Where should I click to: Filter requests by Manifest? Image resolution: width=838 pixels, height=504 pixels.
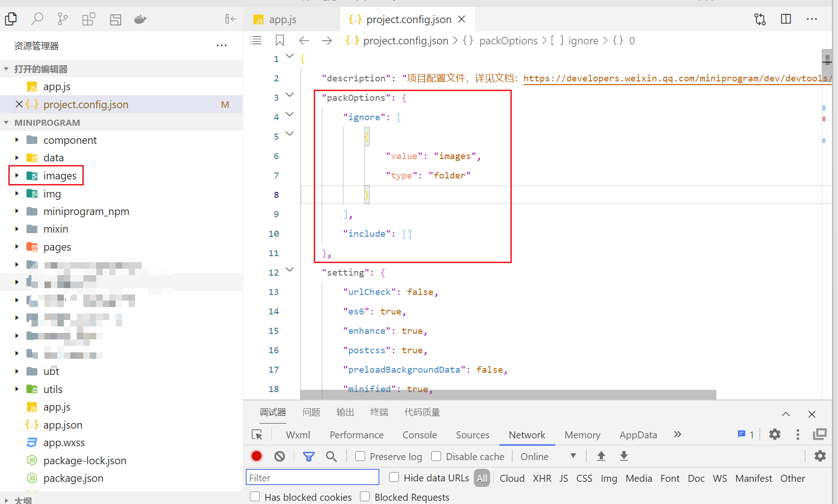click(x=753, y=478)
